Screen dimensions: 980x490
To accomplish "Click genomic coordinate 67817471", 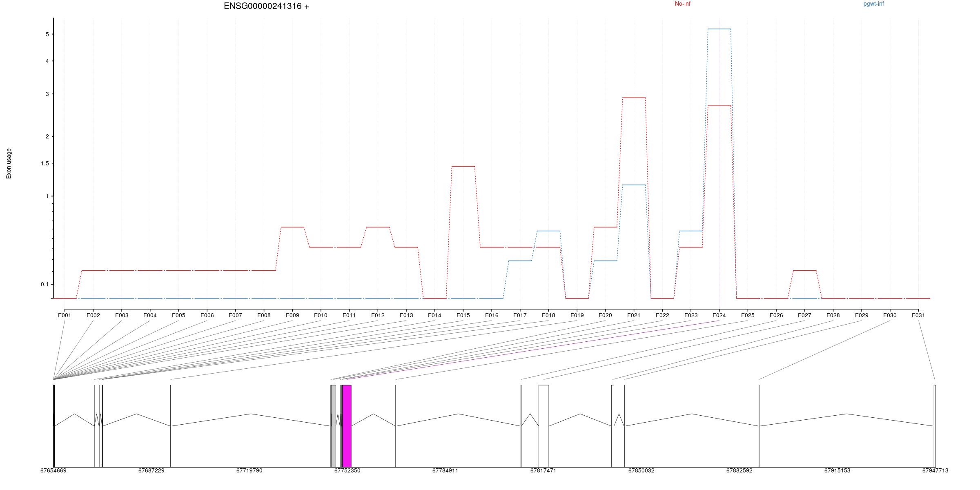I will (543, 470).
